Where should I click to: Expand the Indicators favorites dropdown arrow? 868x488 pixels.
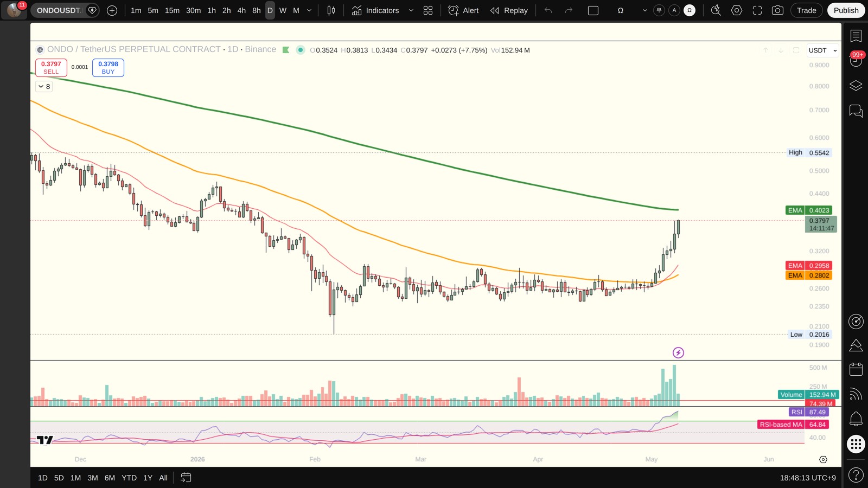[x=411, y=10]
